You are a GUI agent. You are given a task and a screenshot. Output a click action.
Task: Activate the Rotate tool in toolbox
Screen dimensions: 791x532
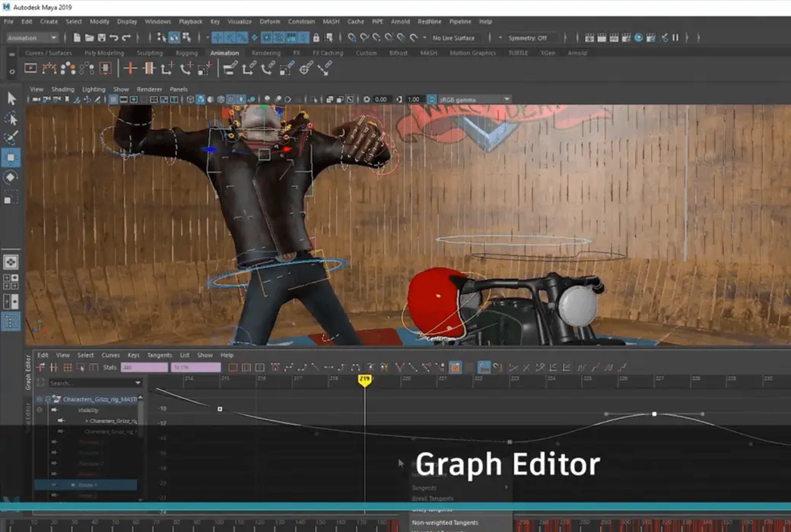coord(11,177)
